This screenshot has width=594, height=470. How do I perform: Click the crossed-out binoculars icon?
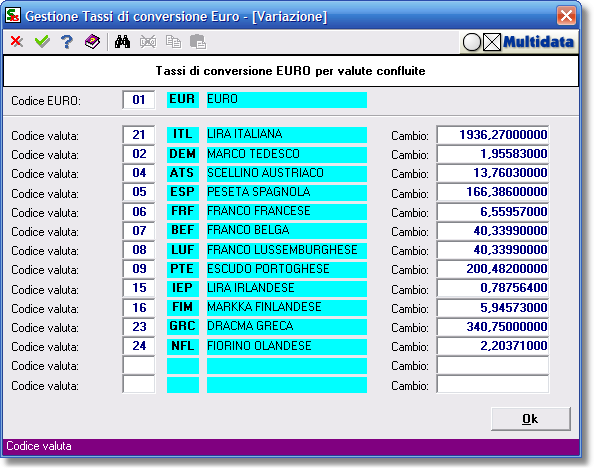click(x=148, y=42)
